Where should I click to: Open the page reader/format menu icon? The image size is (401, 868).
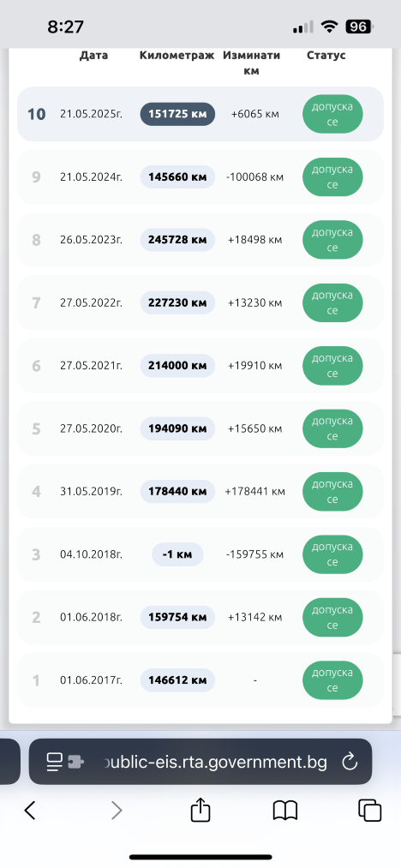pos(54,762)
